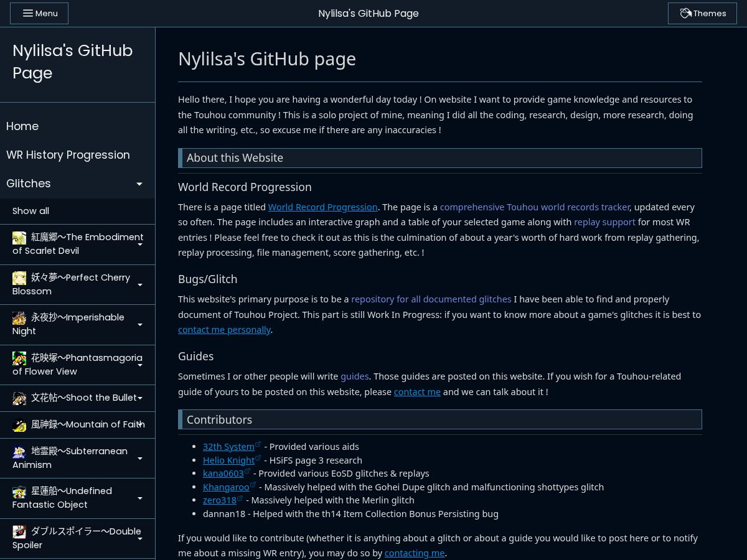Open 32th System contributor link
Screen dimensions: 747x560
point(228,447)
